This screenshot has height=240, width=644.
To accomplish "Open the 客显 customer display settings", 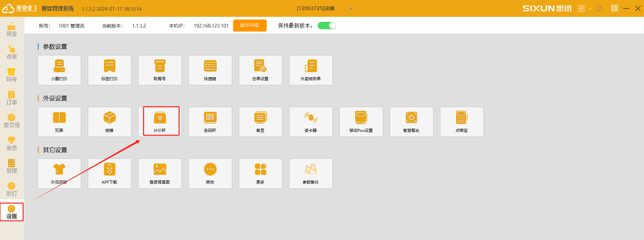I will pyautogui.click(x=261, y=122).
